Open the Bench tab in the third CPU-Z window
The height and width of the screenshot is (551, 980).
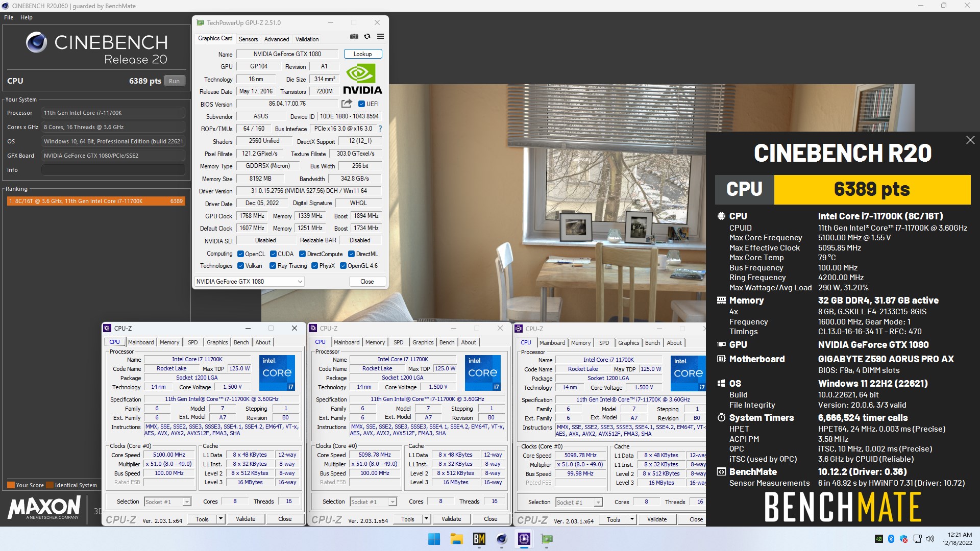point(652,343)
